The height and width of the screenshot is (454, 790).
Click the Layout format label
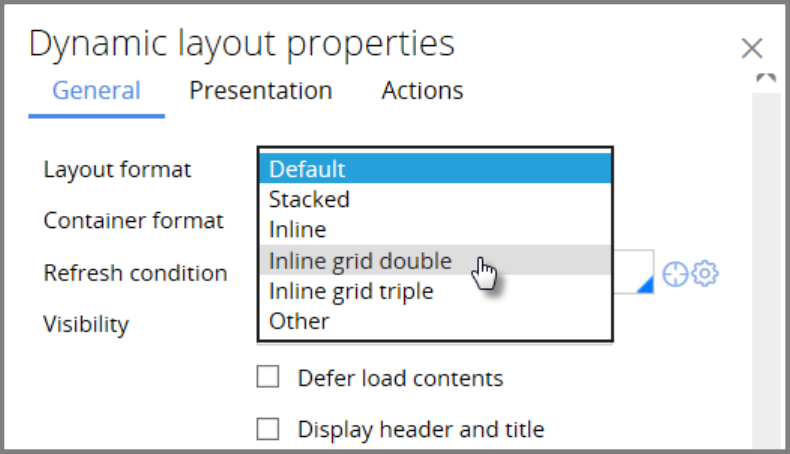[x=117, y=169]
